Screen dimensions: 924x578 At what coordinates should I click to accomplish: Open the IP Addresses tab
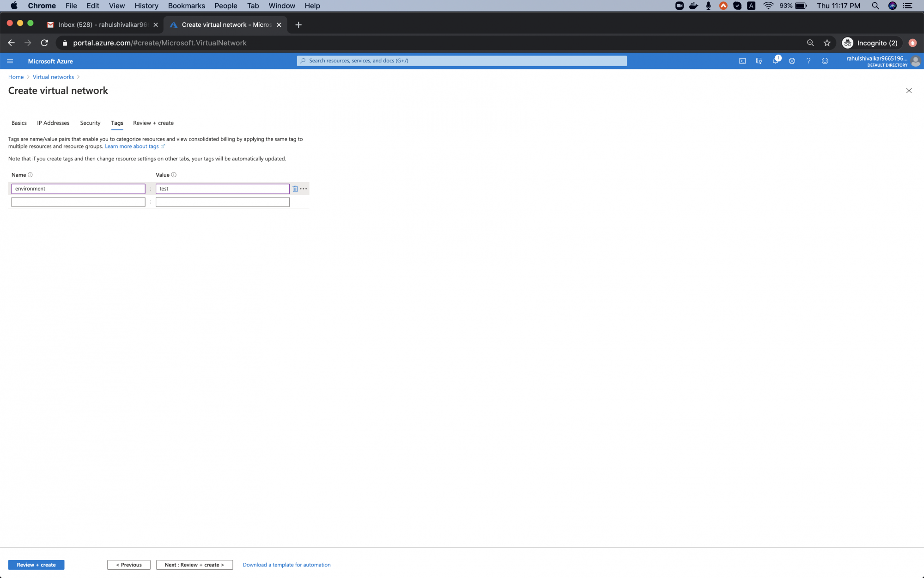click(53, 123)
